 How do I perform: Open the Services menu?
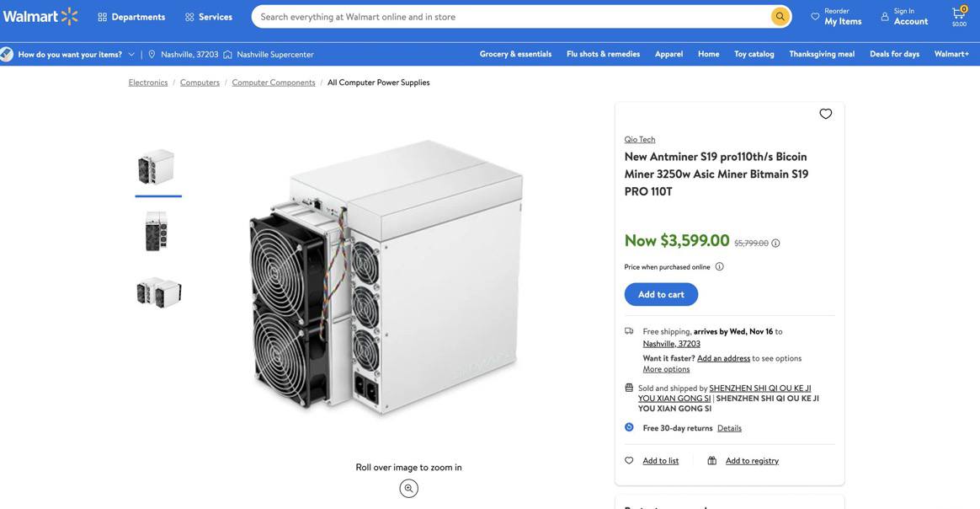[x=208, y=17]
